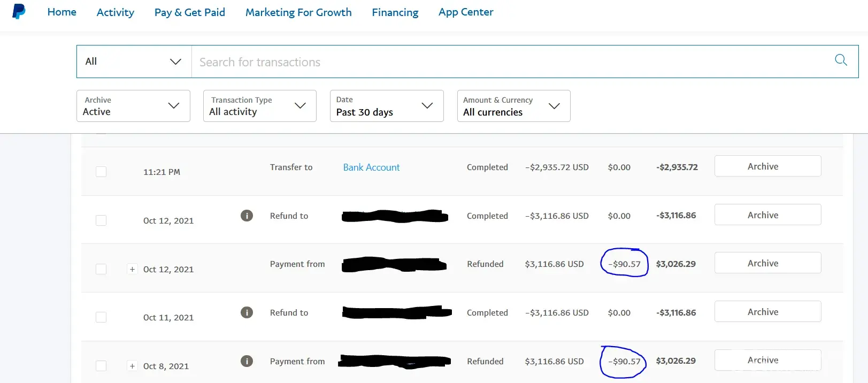Open the App Center menu
This screenshot has width=868, height=383.
click(x=466, y=12)
